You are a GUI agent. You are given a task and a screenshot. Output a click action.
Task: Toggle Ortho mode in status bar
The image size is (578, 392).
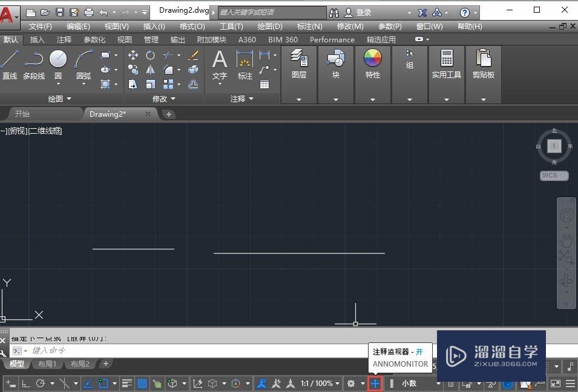point(26,384)
